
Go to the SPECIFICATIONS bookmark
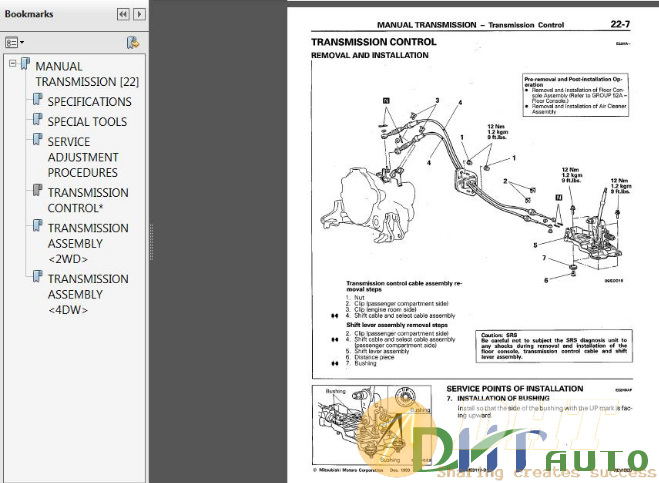[x=89, y=102]
